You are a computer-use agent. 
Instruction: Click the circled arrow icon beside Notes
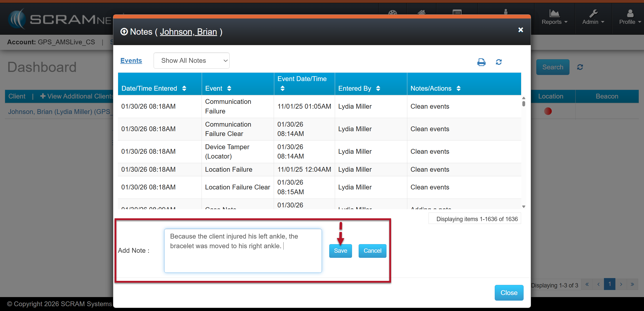(x=124, y=32)
